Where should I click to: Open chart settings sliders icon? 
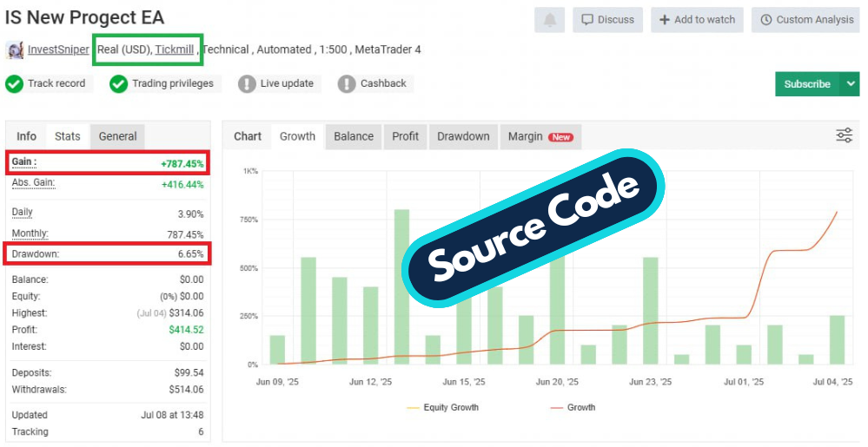[844, 135]
